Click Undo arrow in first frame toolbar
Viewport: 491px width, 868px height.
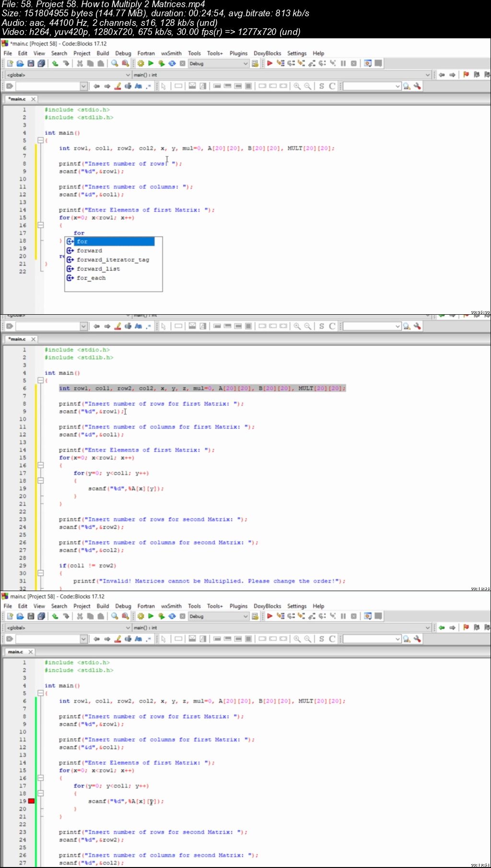[x=55, y=63]
